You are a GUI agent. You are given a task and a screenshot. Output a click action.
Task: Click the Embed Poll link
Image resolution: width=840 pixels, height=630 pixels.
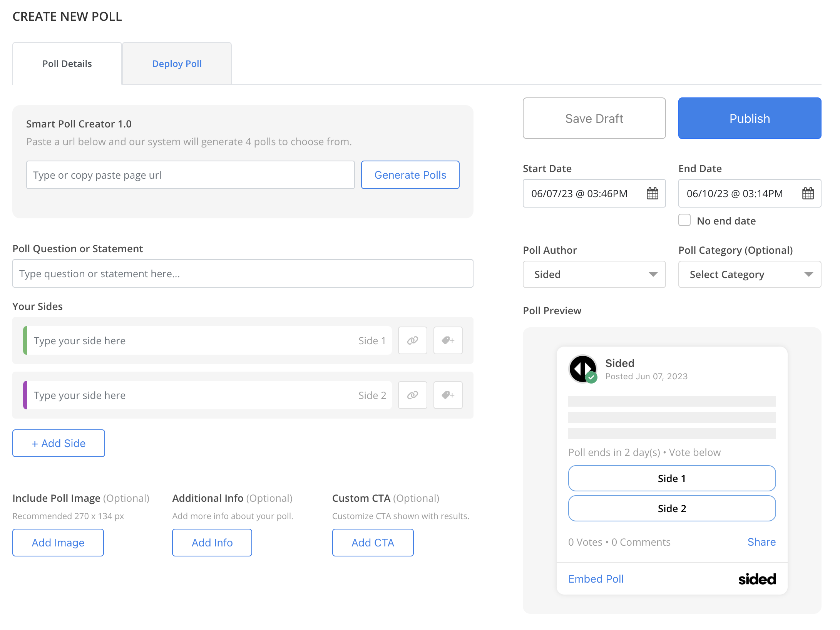click(x=596, y=579)
